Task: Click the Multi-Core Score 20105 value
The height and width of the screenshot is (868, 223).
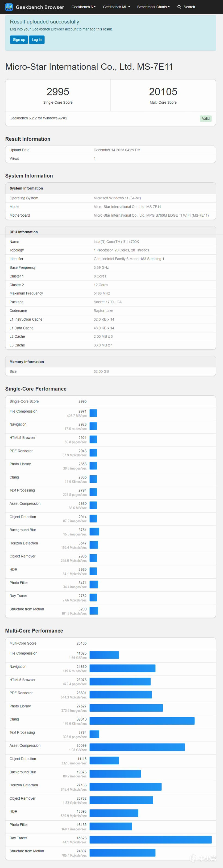Action: [x=163, y=92]
